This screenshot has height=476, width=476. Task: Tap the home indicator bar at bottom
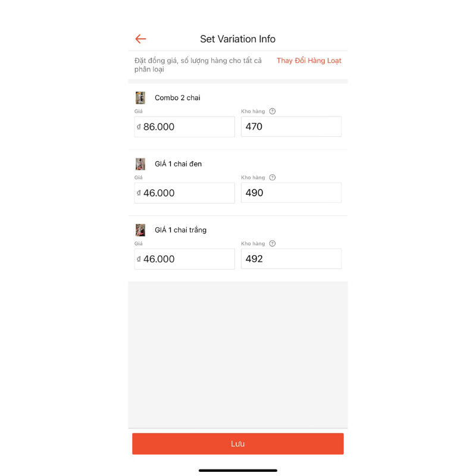coord(238,470)
